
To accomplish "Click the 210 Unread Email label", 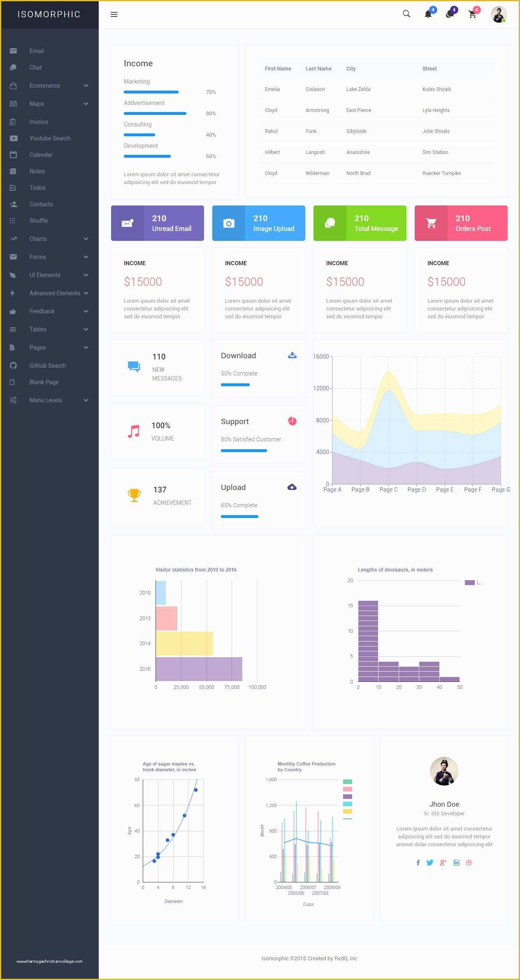I will coord(172,223).
